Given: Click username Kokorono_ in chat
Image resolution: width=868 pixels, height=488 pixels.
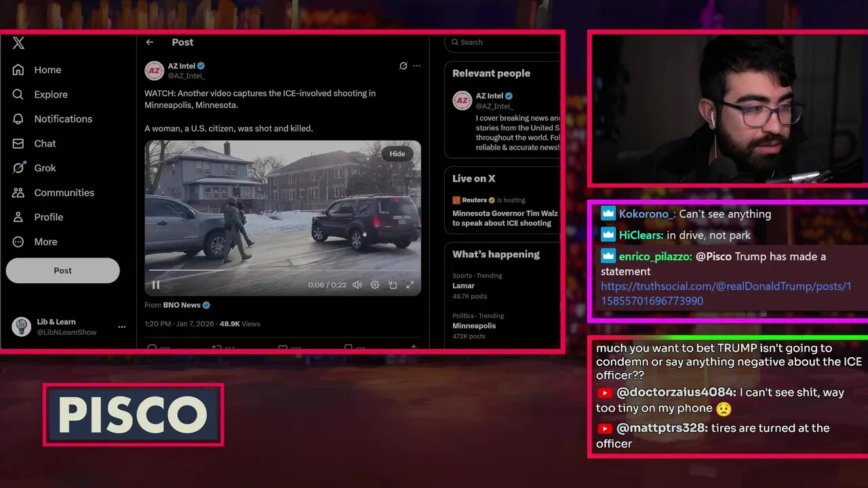Looking at the screenshot, I should (646, 214).
